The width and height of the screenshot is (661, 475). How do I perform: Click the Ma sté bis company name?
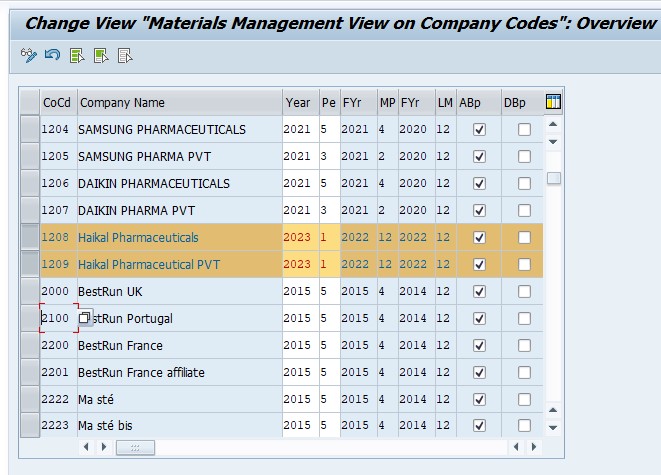(105, 426)
